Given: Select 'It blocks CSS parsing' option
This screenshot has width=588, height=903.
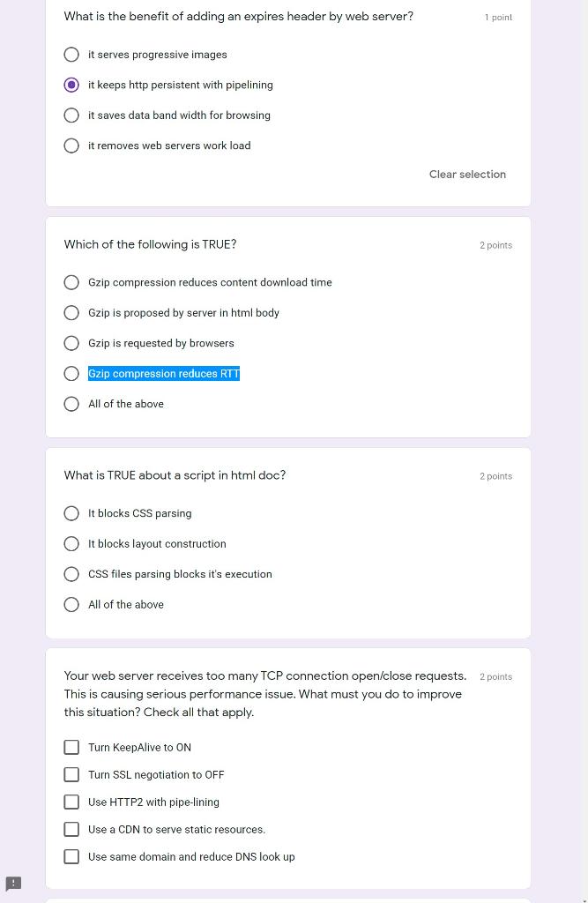Looking at the screenshot, I should pyautogui.click(x=71, y=513).
